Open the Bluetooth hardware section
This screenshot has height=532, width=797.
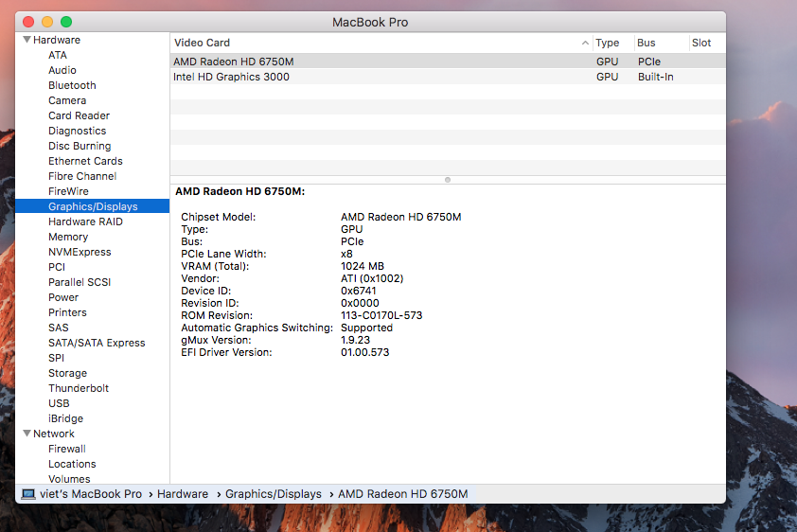(72, 85)
